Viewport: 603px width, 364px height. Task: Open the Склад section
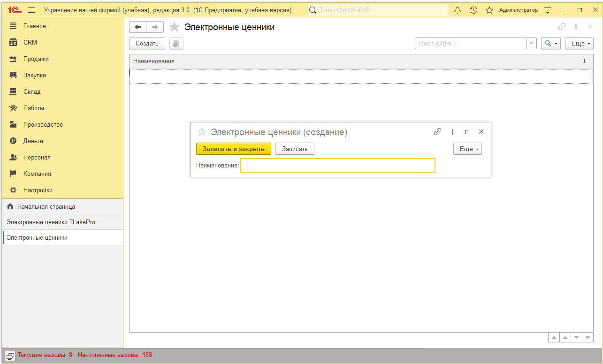pos(32,92)
